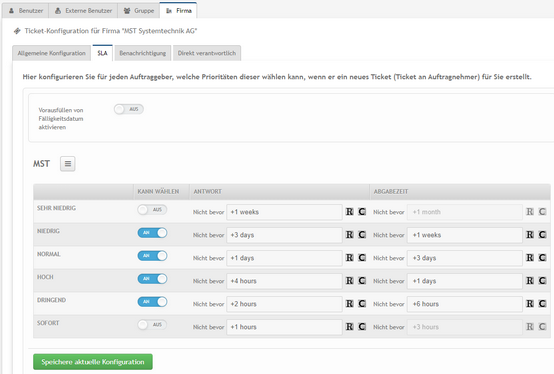Click Sofort Abgabezeit field '+3 hours'

[x=465, y=327]
